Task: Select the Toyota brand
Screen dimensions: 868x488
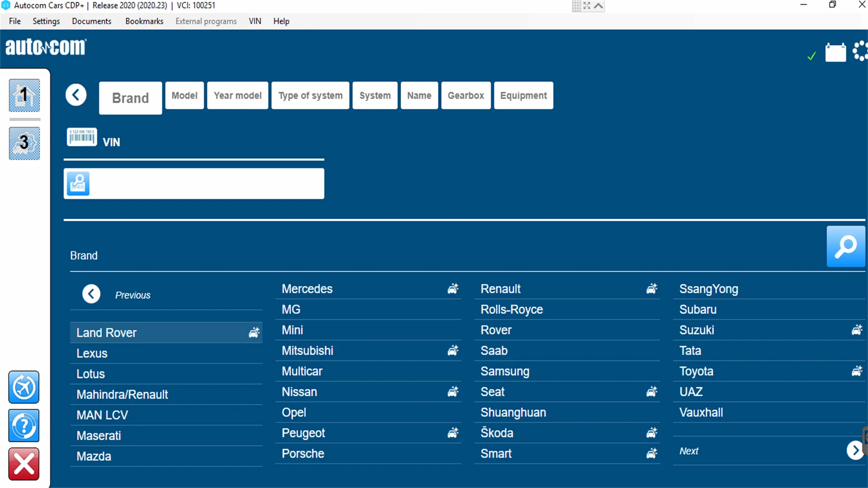Action: (696, 371)
